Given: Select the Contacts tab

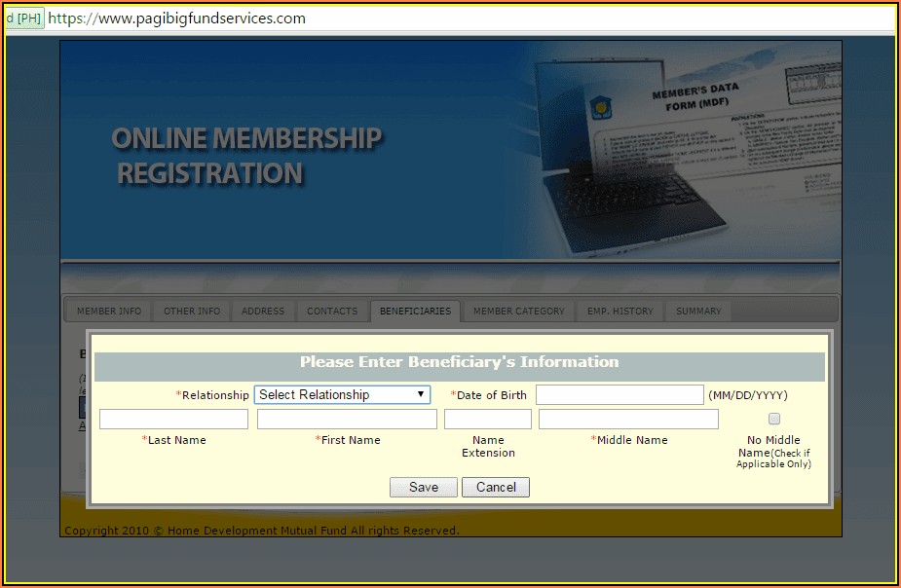Looking at the screenshot, I should point(332,312).
